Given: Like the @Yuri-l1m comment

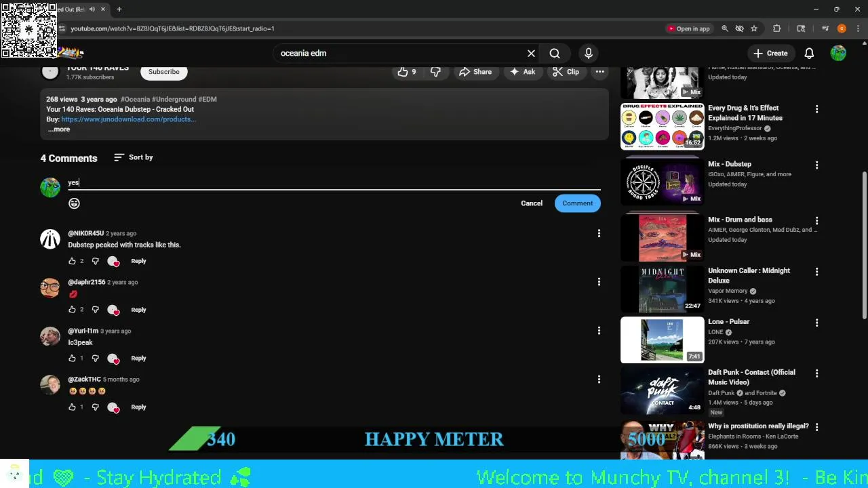Looking at the screenshot, I should 72,359.
